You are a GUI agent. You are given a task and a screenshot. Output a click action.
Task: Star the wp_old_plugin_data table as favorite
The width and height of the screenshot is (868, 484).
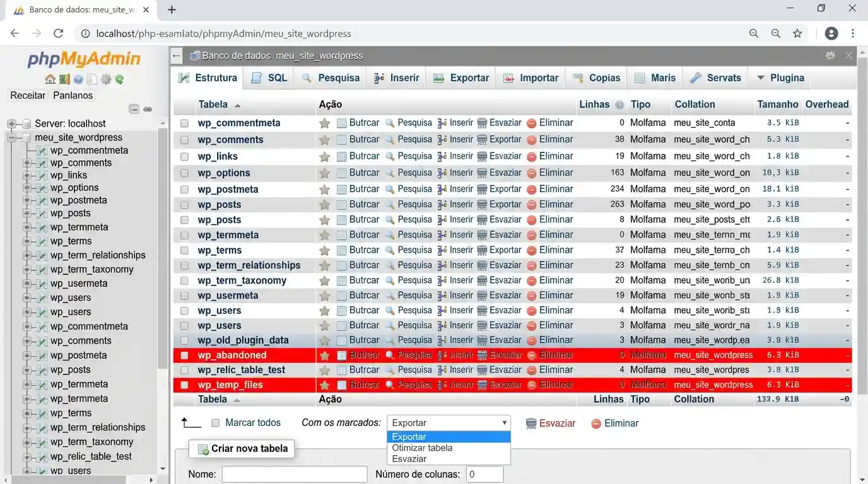point(324,340)
